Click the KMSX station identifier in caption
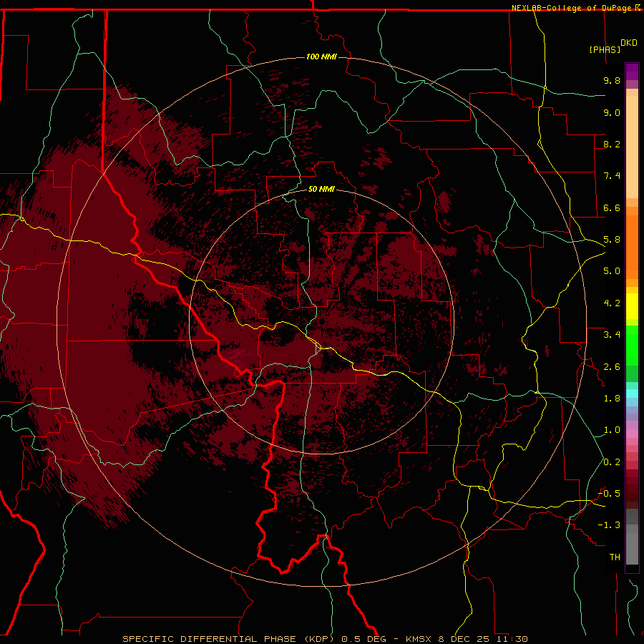This screenshot has height=644, width=644. click(419, 639)
